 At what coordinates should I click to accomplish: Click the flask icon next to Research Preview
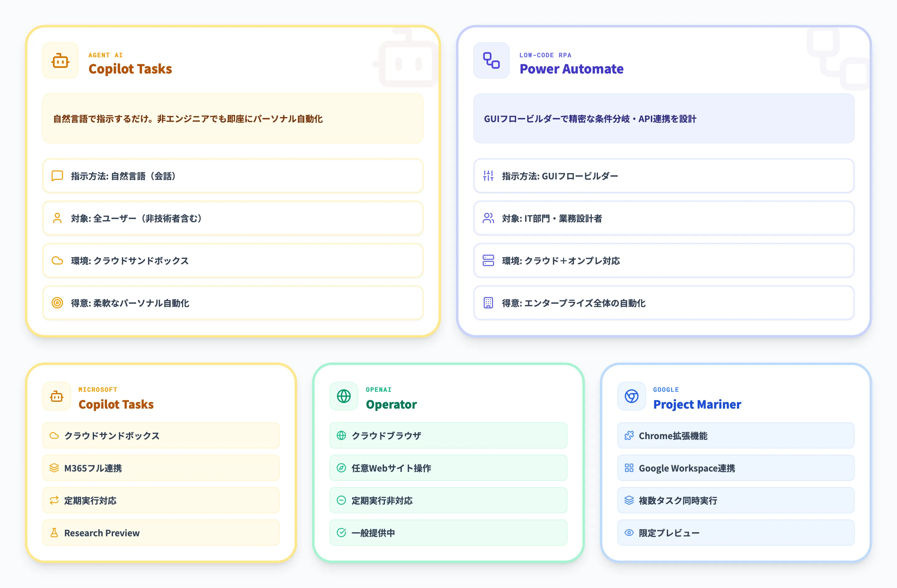coord(54,533)
